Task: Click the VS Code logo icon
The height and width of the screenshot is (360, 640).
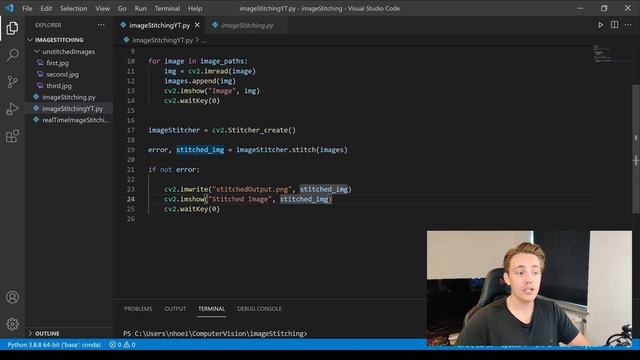Action: coord(9,8)
